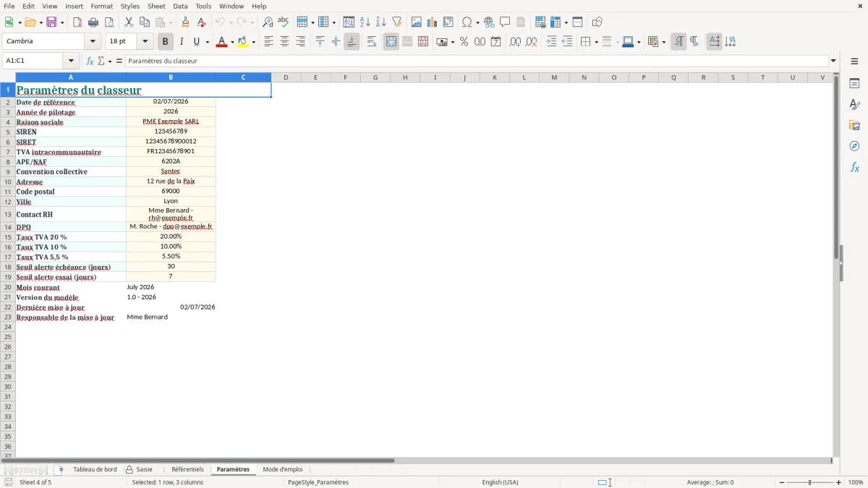This screenshot has width=868, height=488.
Task: Toggle print preview
Action: pos(109,22)
